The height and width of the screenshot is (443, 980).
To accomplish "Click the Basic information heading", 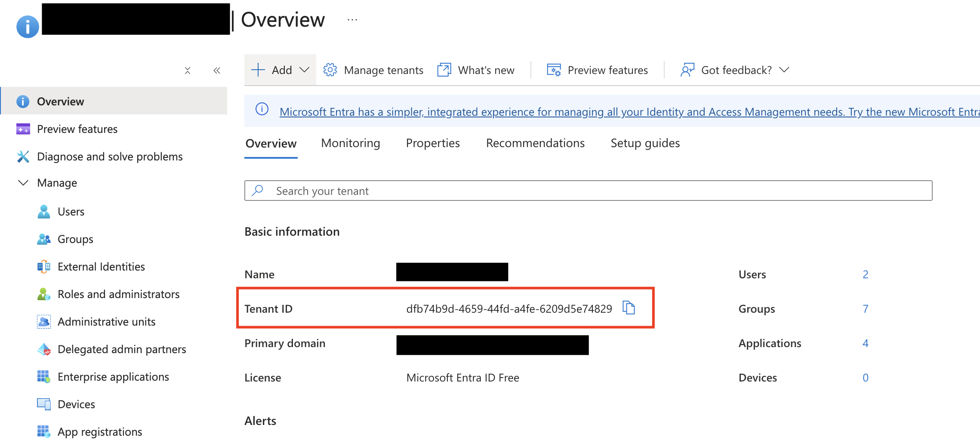I will [x=292, y=232].
